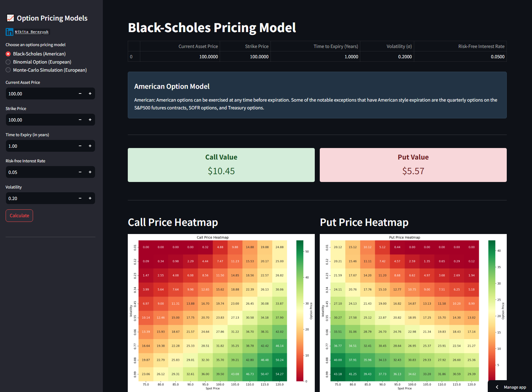The image size is (532, 392).
Task: Decrement Volatility using the minus icon
Action: pos(80,198)
